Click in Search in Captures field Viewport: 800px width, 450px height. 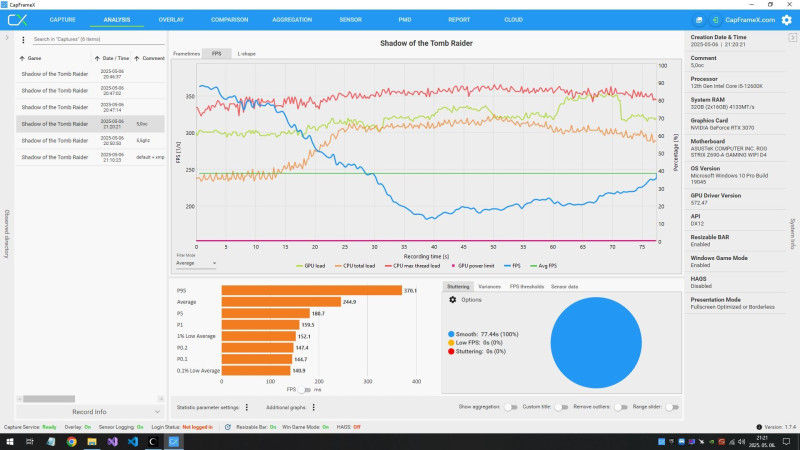98,39
